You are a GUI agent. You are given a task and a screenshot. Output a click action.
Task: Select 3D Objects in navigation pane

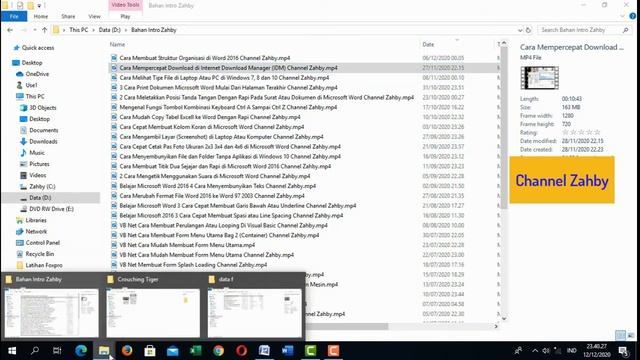click(x=42, y=108)
